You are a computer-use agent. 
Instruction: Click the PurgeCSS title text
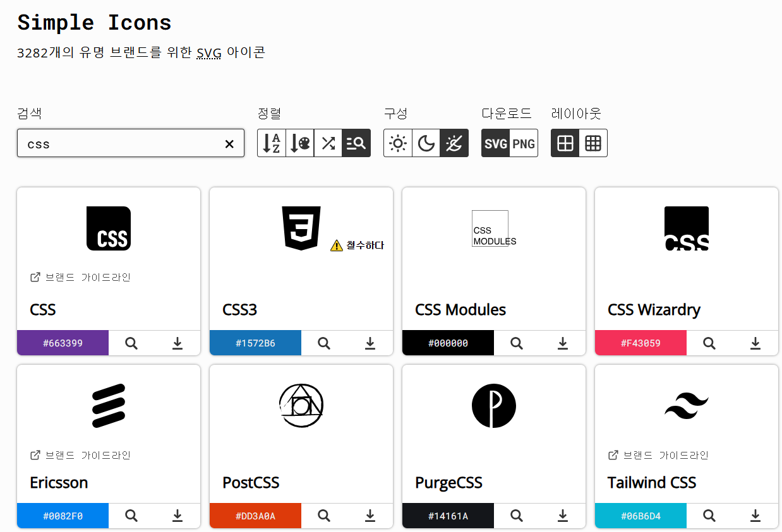coord(448,483)
